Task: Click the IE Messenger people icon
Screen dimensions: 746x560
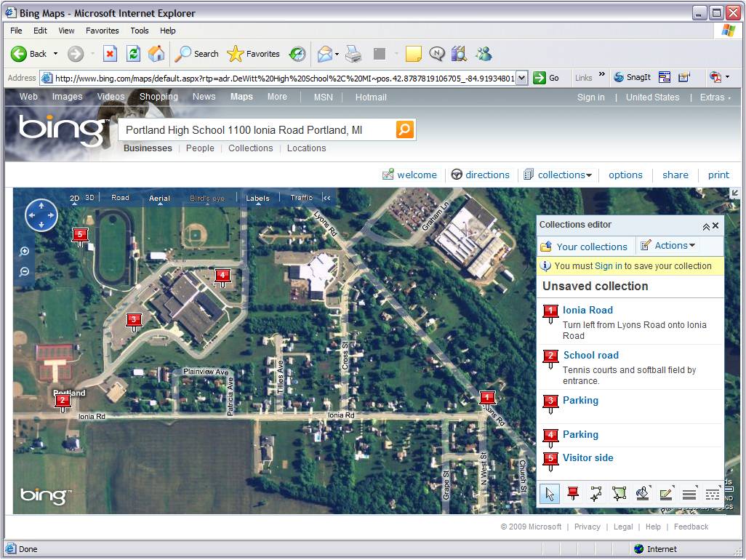Action: click(484, 54)
